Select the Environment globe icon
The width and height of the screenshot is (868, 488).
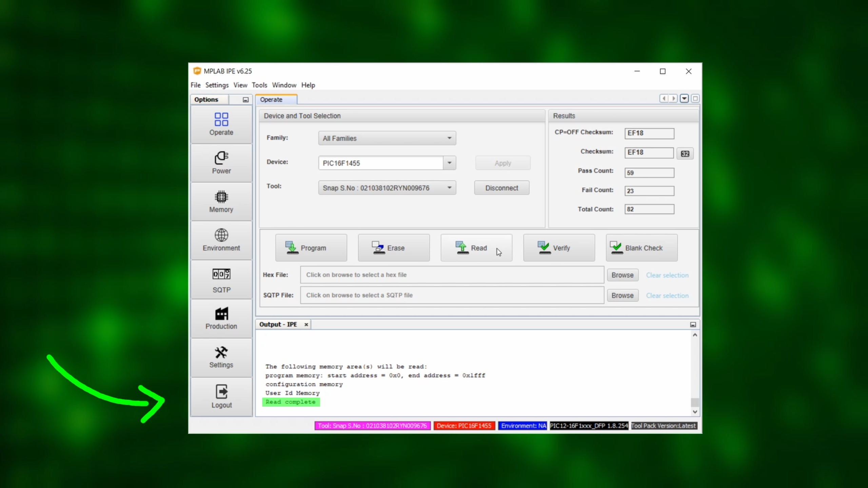coord(221,235)
